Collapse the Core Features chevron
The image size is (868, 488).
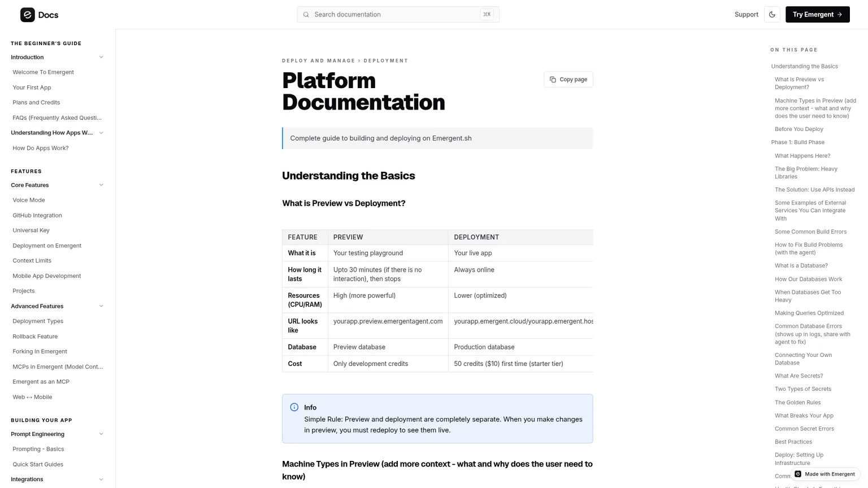(x=101, y=185)
